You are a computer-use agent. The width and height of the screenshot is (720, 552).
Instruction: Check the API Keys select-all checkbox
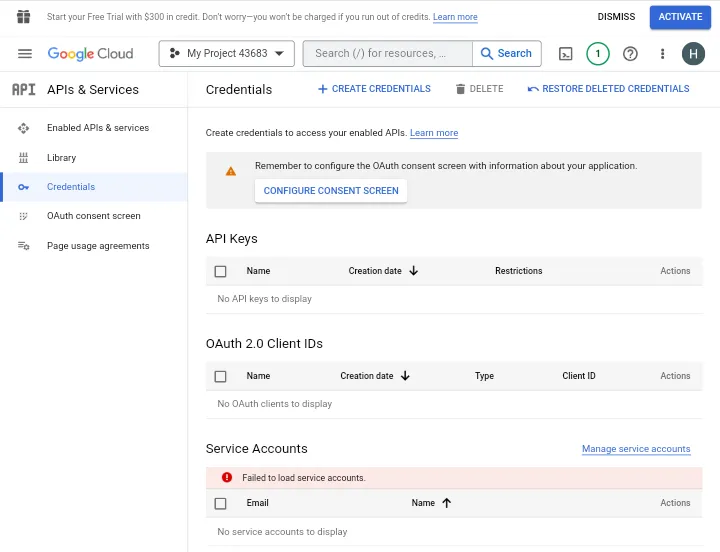[220, 271]
